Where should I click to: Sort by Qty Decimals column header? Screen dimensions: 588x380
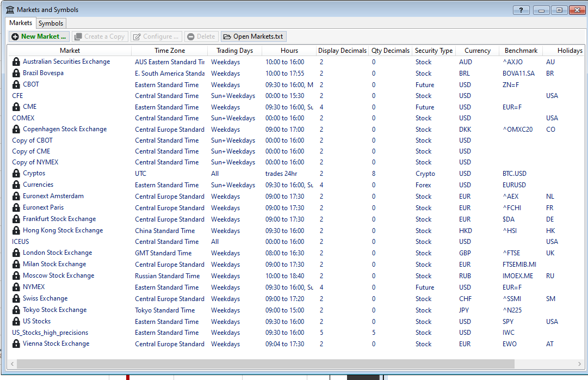(391, 50)
